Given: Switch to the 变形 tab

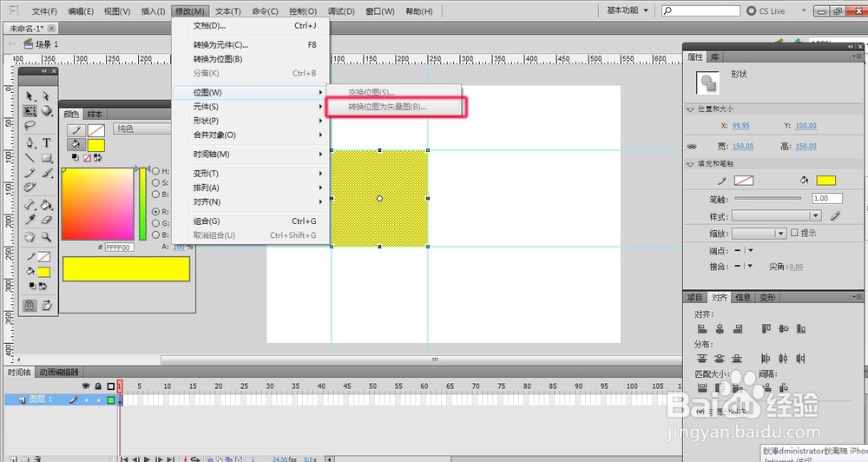Looking at the screenshot, I should [x=766, y=298].
